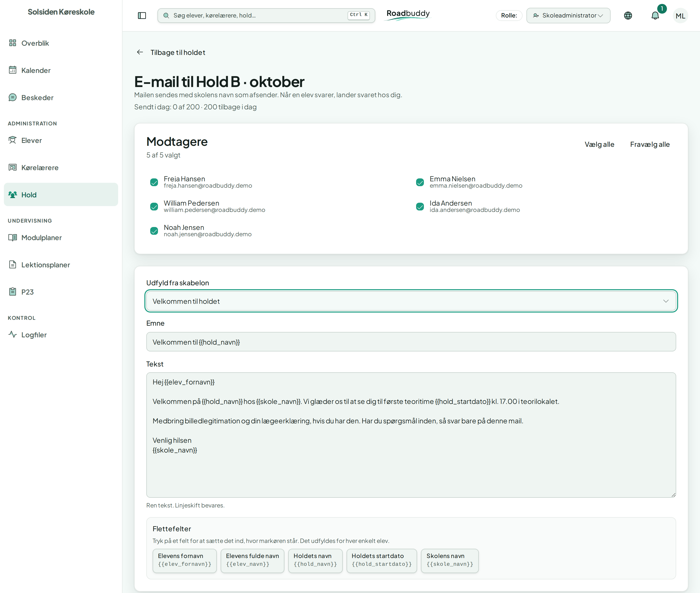This screenshot has height=593, width=700.
Task: Insert Holdets navn merge field
Action: pyautogui.click(x=315, y=561)
